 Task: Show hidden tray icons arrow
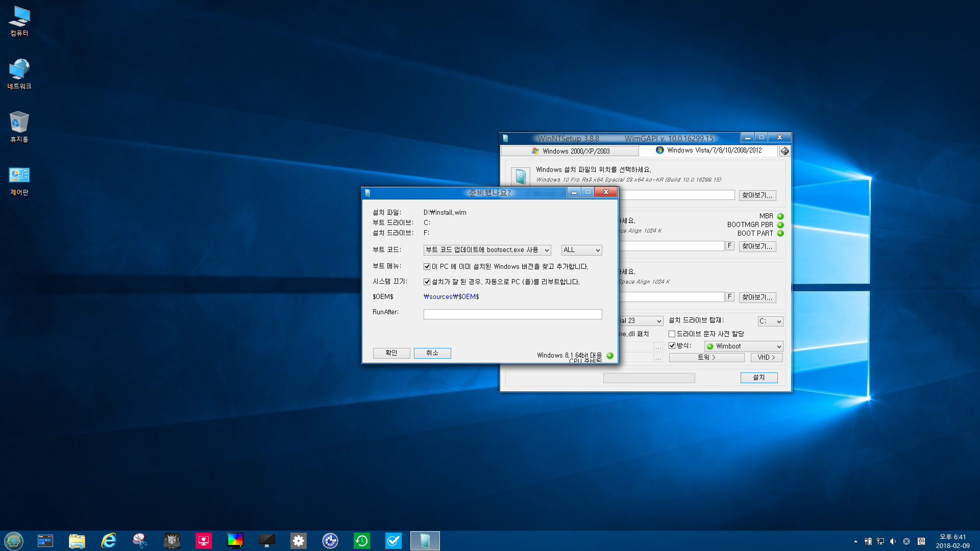tap(855, 541)
